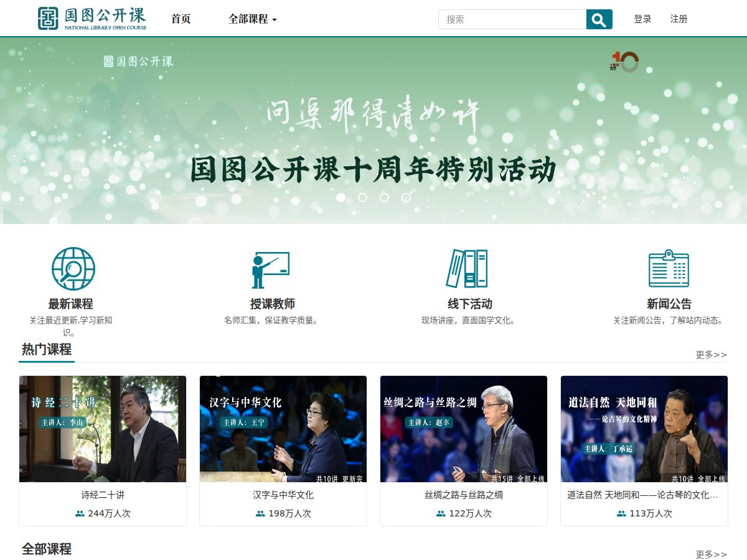Click the 诗经二十讲 title below its thumbnail
This screenshot has height=560, width=747.
(103, 495)
